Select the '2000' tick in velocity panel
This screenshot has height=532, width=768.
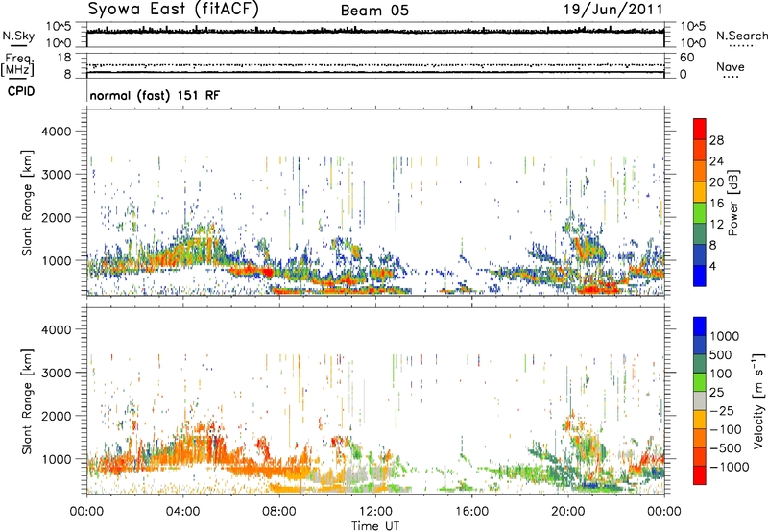pos(56,416)
